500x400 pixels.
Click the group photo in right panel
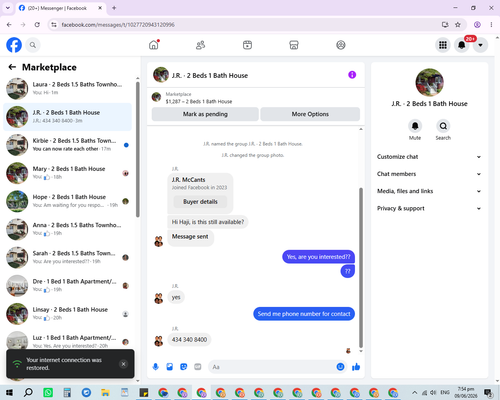429,82
